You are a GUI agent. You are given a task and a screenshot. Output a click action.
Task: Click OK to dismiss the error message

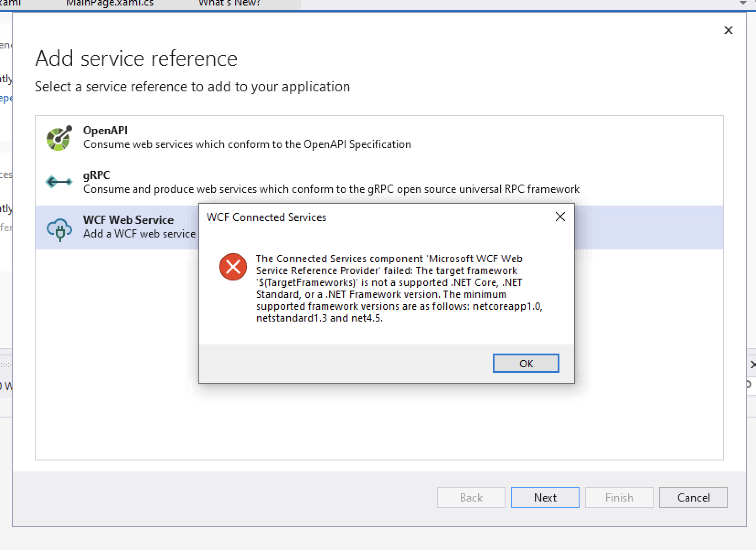point(526,363)
